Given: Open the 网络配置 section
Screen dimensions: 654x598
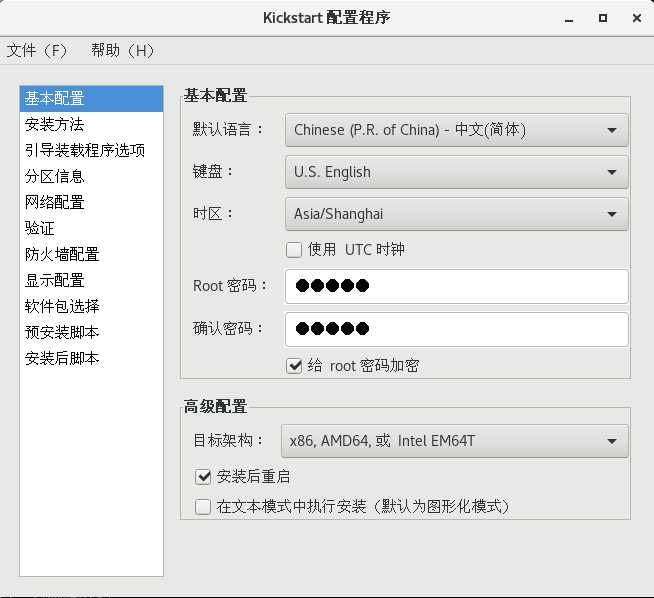Looking at the screenshot, I should 91,202.
